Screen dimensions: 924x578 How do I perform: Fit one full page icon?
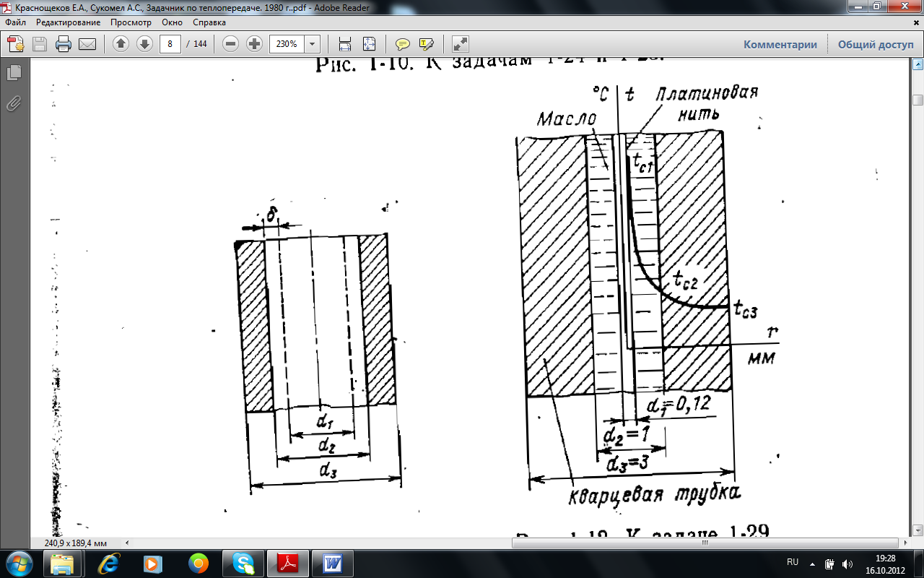(369, 44)
